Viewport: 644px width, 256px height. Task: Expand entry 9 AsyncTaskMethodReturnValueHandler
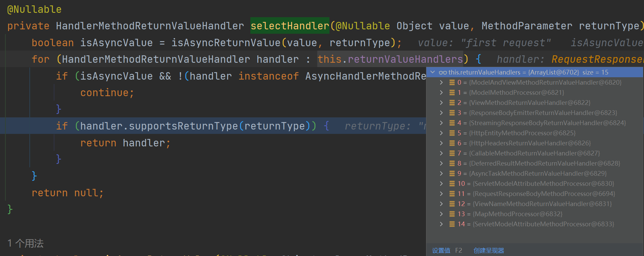pyautogui.click(x=441, y=173)
